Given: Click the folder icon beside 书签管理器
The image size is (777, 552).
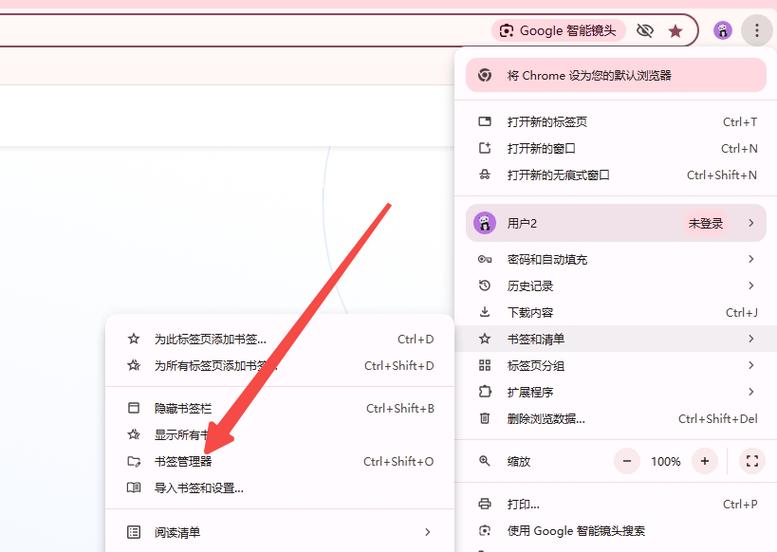Looking at the screenshot, I should pyautogui.click(x=134, y=461).
